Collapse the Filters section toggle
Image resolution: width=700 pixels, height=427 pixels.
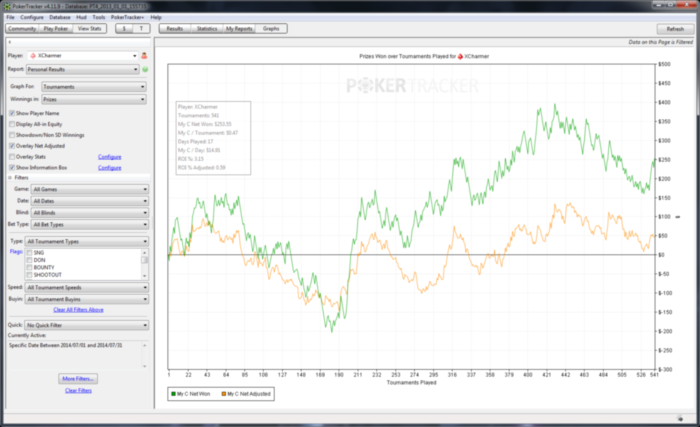tap(10, 178)
